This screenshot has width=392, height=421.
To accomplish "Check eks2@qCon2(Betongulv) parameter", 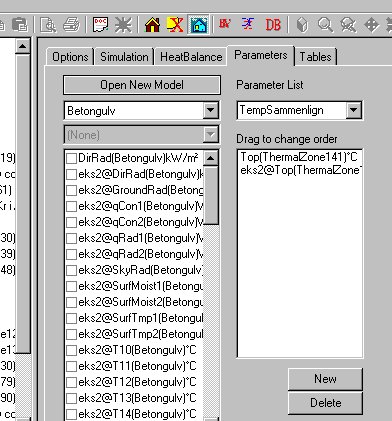I will point(71,222).
